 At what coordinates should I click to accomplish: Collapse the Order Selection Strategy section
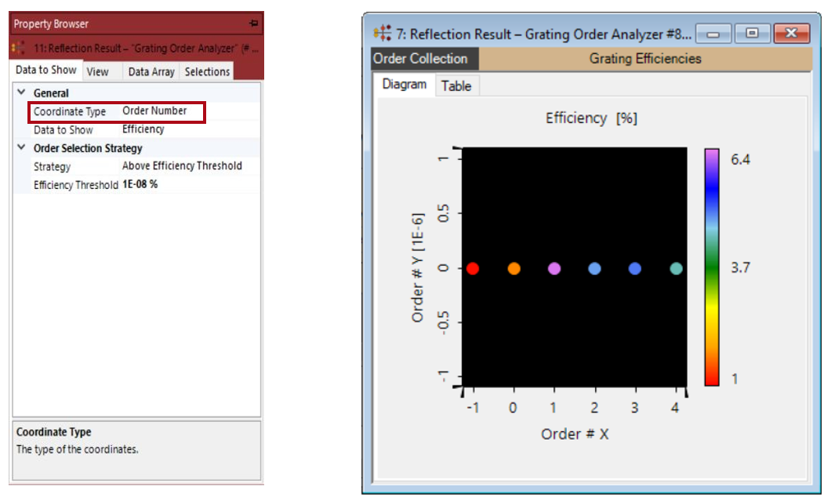click(x=21, y=147)
